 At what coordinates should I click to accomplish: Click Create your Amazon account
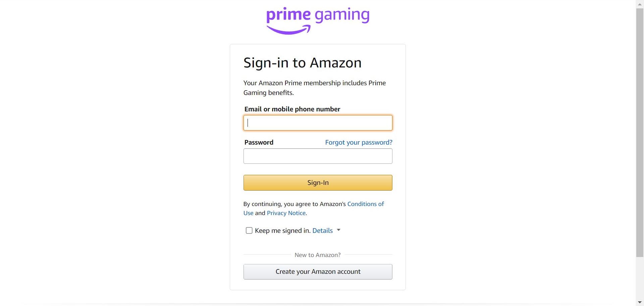(x=318, y=271)
